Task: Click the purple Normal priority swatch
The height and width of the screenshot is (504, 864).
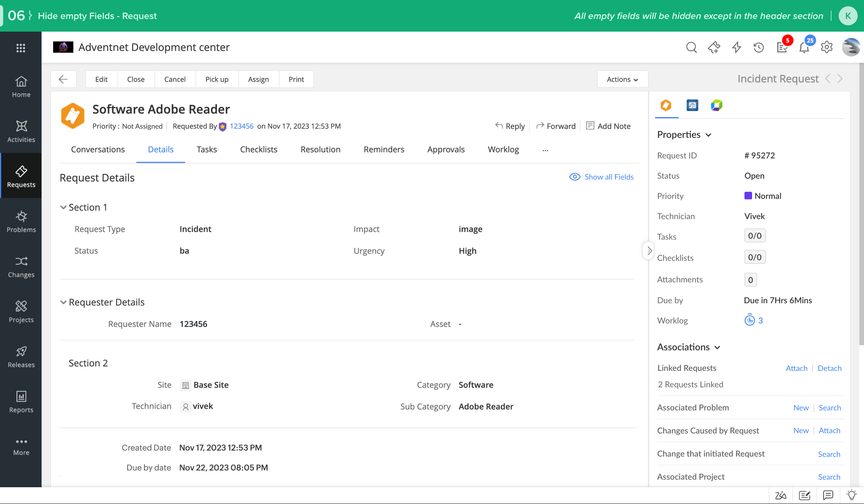Action: tap(748, 196)
